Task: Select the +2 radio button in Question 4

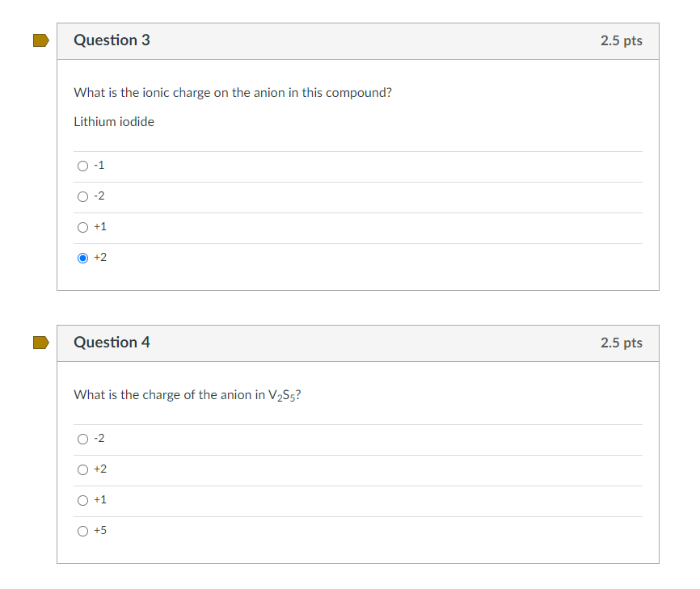Action: tap(83, 469)
